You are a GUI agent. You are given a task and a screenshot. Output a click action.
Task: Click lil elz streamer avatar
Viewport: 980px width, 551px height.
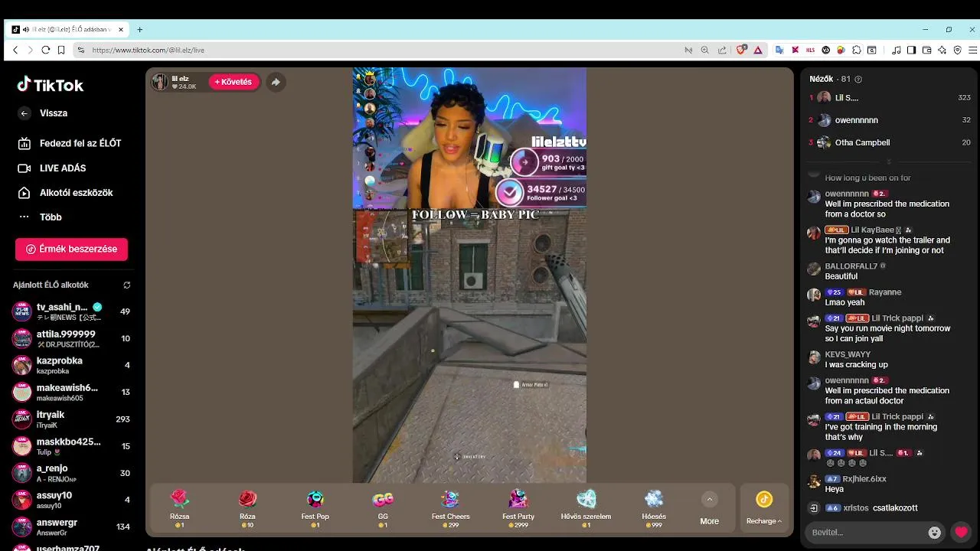[x=159, y=82]
